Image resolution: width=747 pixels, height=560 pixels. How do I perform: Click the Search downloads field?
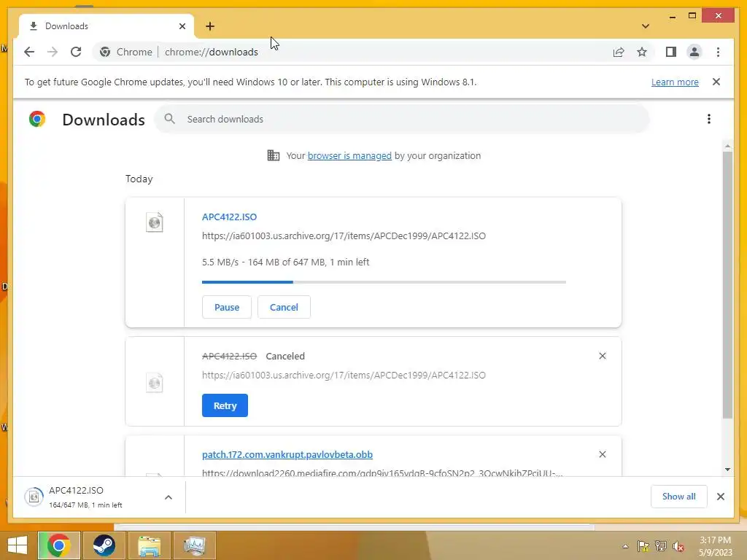coord(402,119)
